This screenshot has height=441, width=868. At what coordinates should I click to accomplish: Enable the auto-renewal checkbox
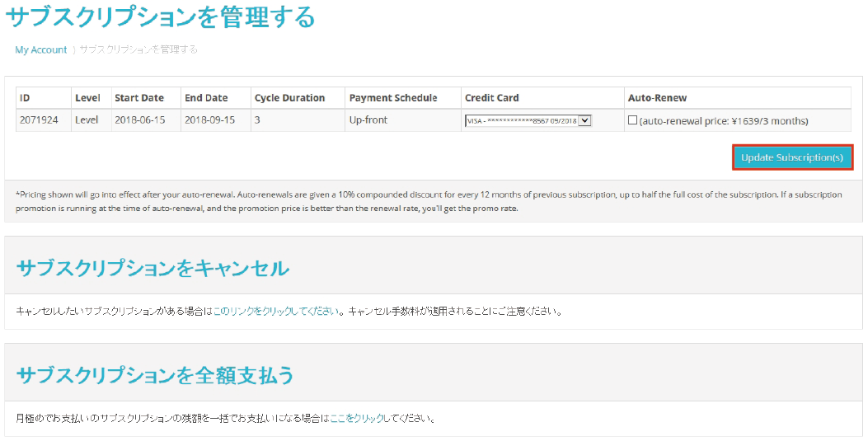point(632,120)
